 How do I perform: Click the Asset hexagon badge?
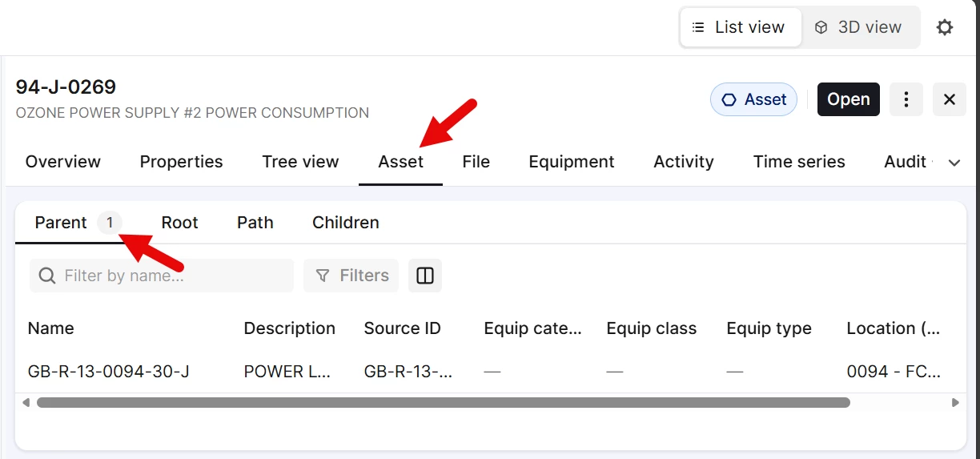pos(753,99)
